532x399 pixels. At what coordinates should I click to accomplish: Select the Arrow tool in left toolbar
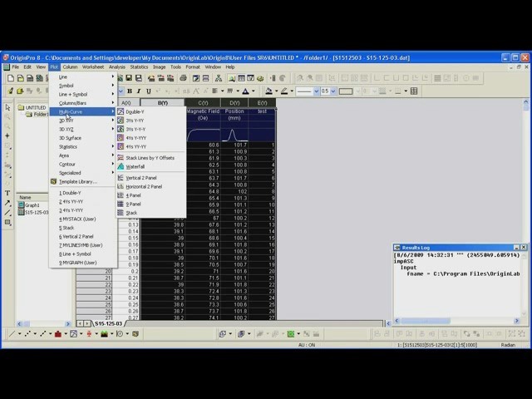(x=7, y=203)
